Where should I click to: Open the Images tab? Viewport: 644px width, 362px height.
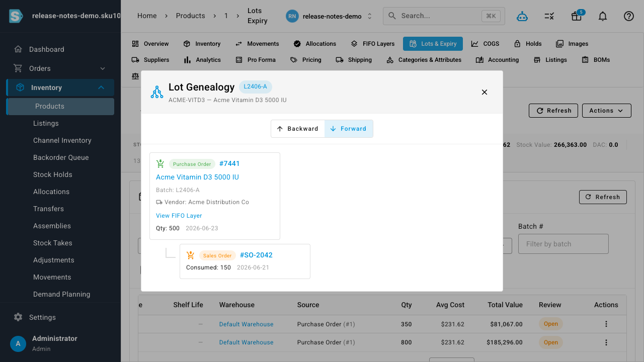point(572,44)
